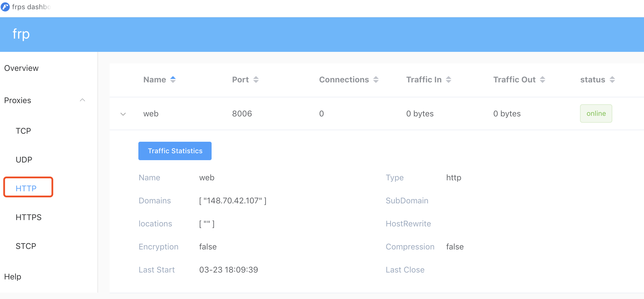644x299 pixels.
Task: Click the Last Close label
Action: pyautogui.click(x=405, y=270)
